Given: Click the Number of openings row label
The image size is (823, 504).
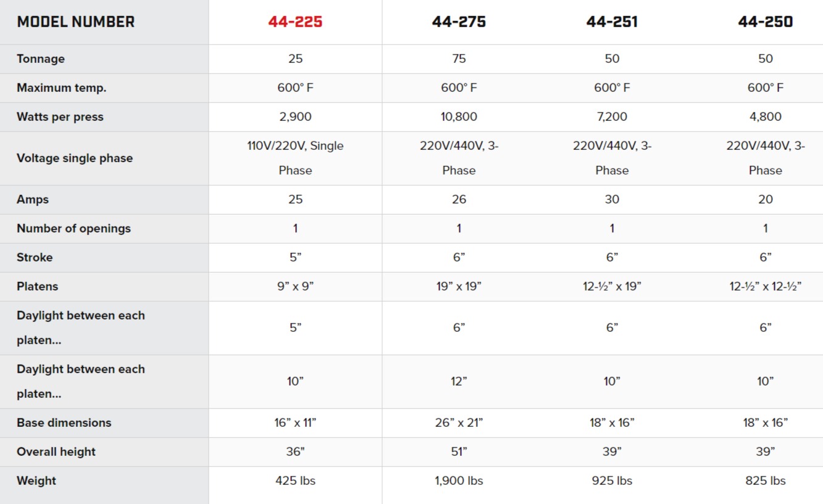Looking at the screenshot, I should coord(74,229).
